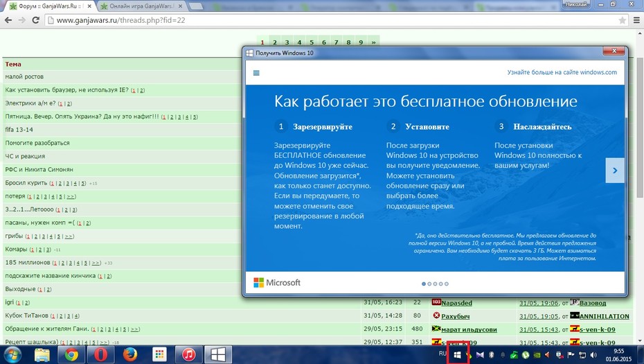This screenshot has height=364, width=644.
Task: Open the clock showing 9:55 01.06.2015
Action: (x=618, y=355)
